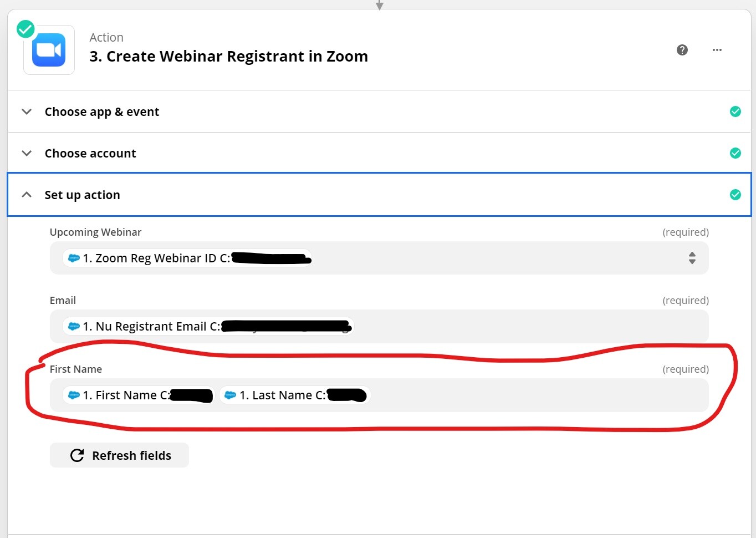Click the action title Create Webinar Registrant in Zoom
Screen dimensions: 756x538
tap(228, 56)
